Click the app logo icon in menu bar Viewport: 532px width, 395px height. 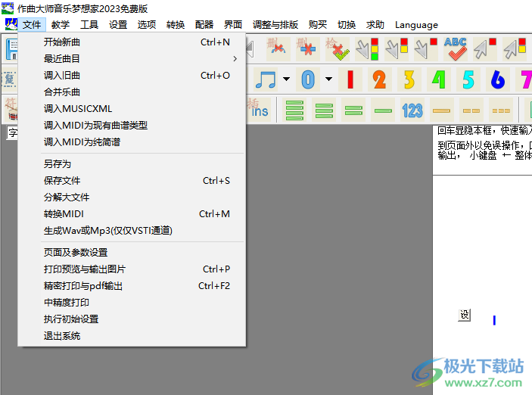click(x=11, y=24)
